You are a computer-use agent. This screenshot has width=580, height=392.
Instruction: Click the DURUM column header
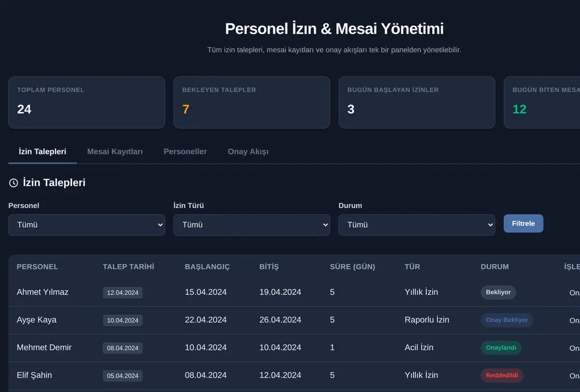494,267
